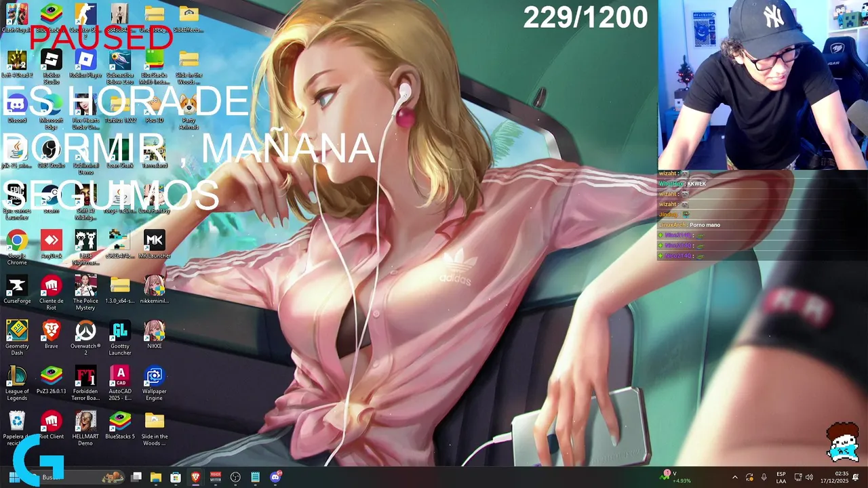Screen dimensions: 868x488
Task: Open the Discord desktop shortcut
Action: click(x=17, y=109)
